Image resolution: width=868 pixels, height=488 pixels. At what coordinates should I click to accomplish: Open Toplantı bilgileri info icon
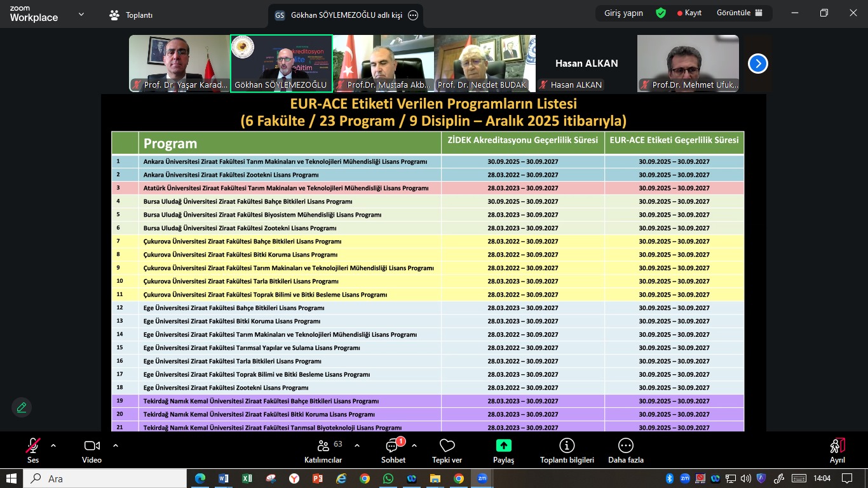pyautogui.click(x=566, y=451)
